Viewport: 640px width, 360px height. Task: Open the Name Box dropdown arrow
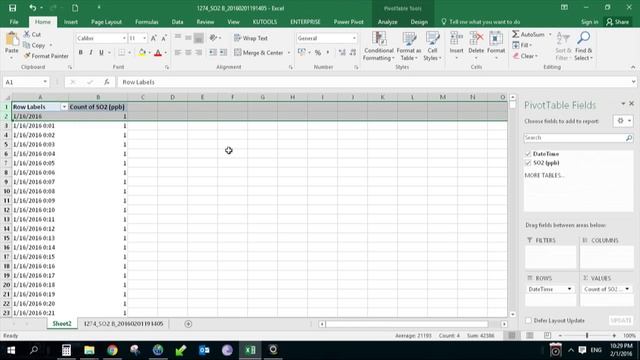(45, 82)
